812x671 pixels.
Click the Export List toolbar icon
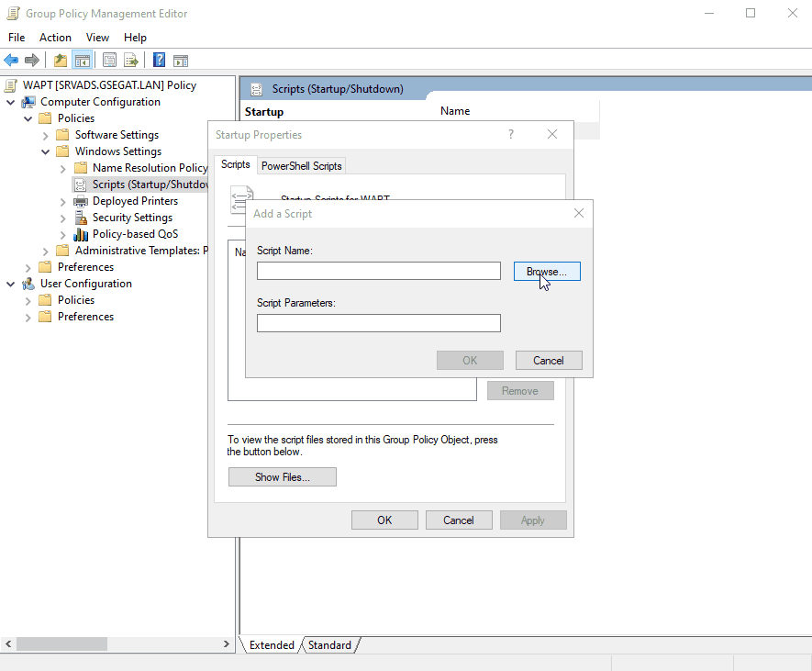[131, 61]
